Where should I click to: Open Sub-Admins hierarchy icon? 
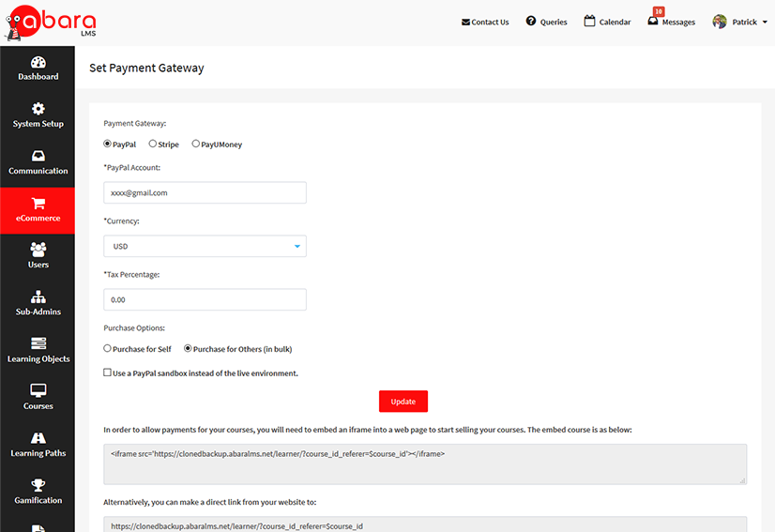click(x=38, y=296)
